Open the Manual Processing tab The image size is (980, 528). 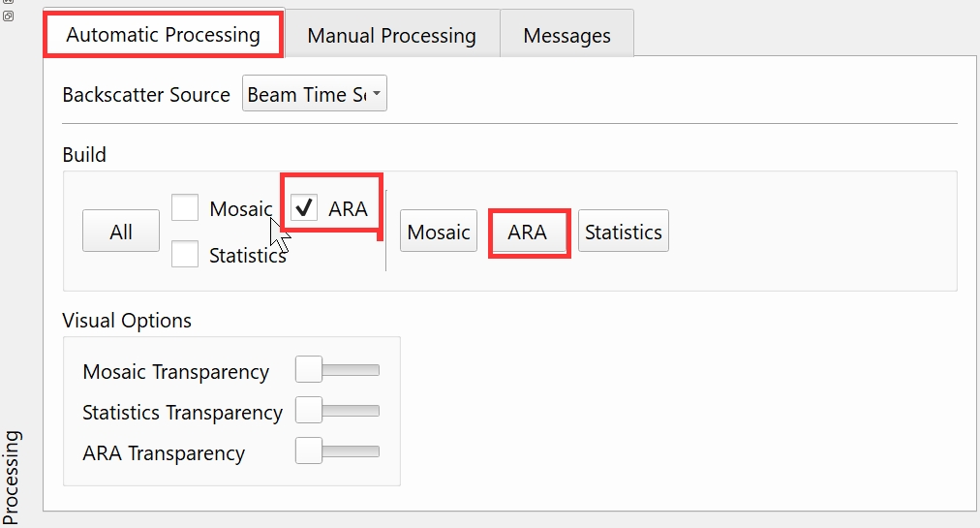pyautogui.click(x=391, y=36)
